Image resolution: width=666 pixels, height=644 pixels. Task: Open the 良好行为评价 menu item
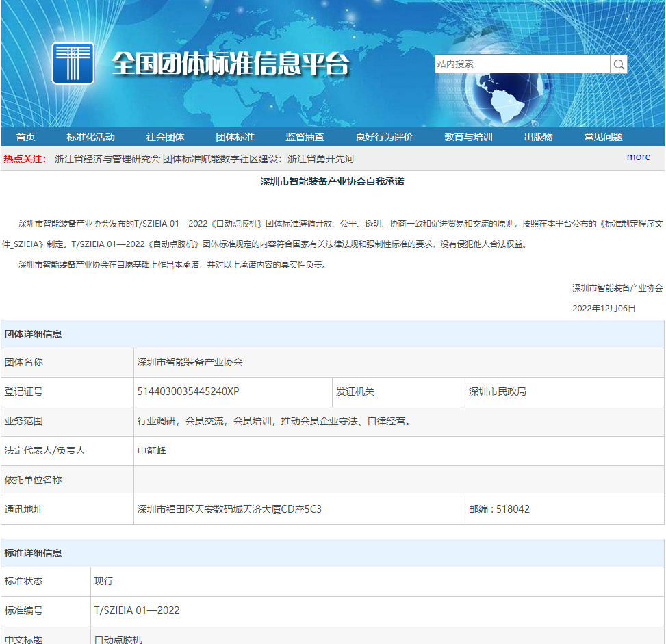(x=385, y=137)
